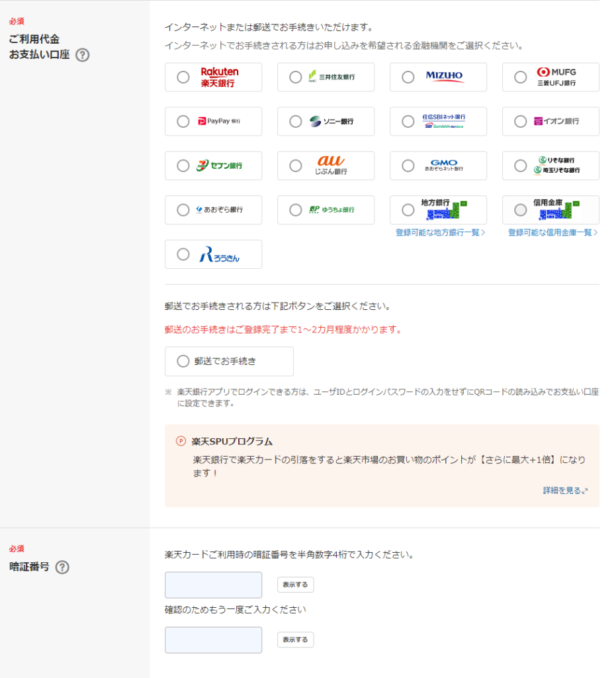Focus the first 暗証番号 input field

click(214, 585)
